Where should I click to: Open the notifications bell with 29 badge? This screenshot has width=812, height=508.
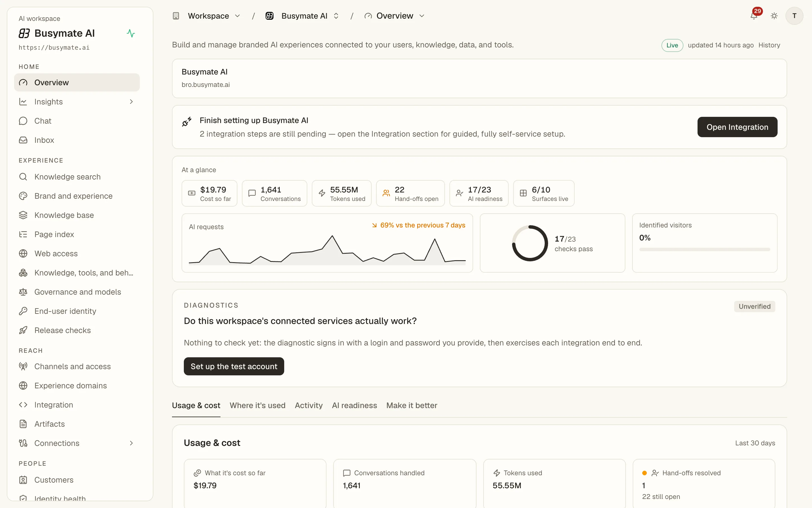click(754, 16)
